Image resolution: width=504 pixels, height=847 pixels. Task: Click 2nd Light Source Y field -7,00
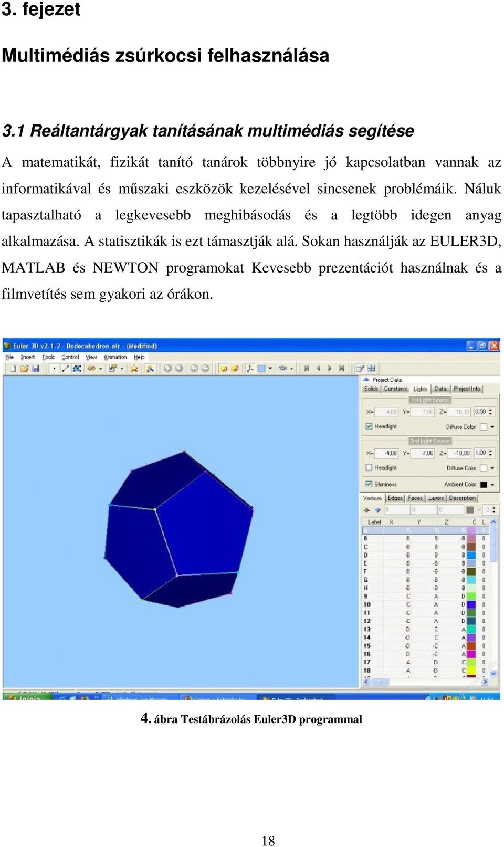[x=423, y=453]
